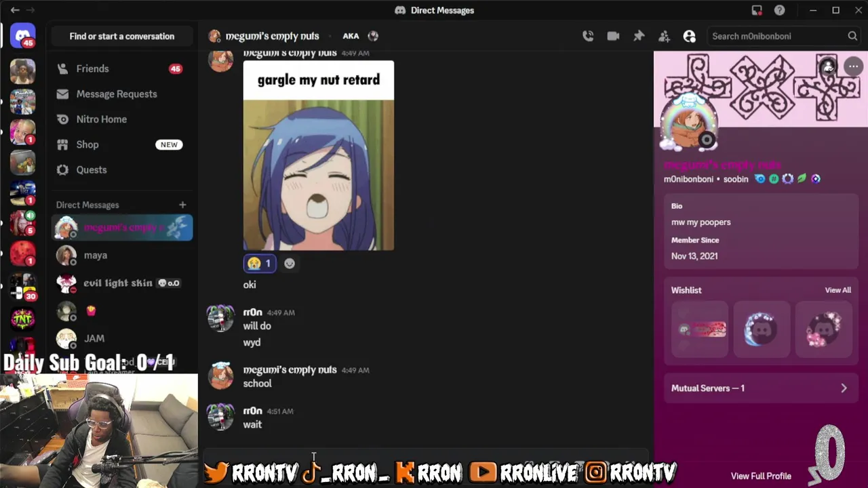
Task: Click the green hashtag profile badge
Action: 774,179
